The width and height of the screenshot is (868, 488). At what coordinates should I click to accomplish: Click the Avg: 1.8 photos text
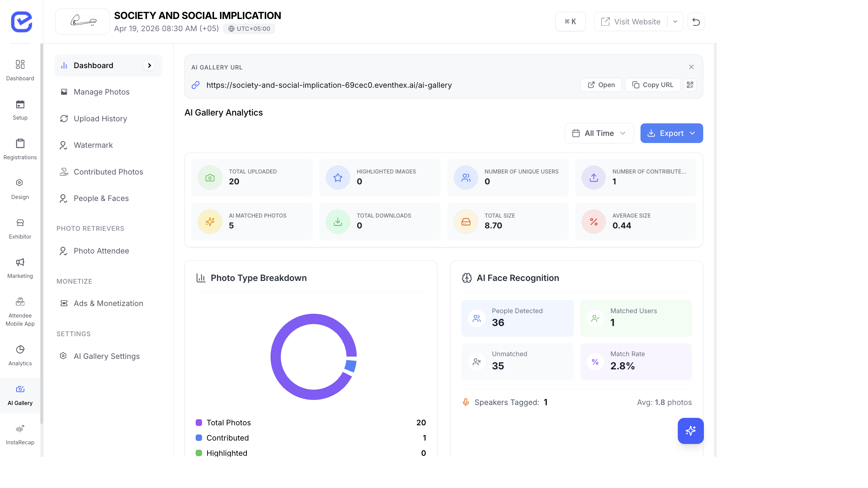coord(664,402)
